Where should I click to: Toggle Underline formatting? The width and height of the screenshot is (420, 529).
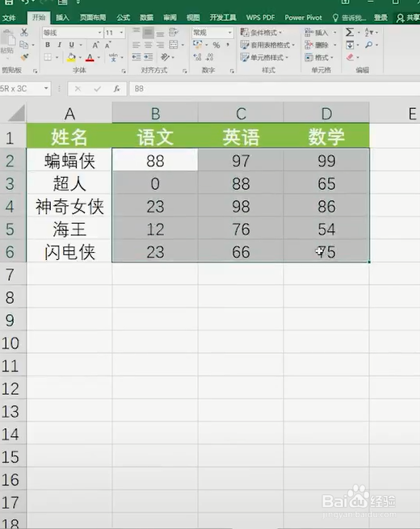(x=71, y=45)
